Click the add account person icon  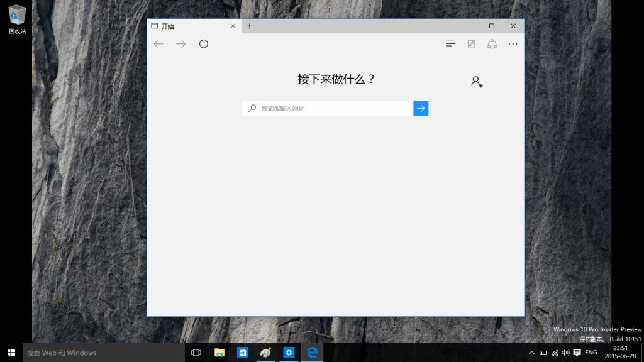[x=477, y=82]
